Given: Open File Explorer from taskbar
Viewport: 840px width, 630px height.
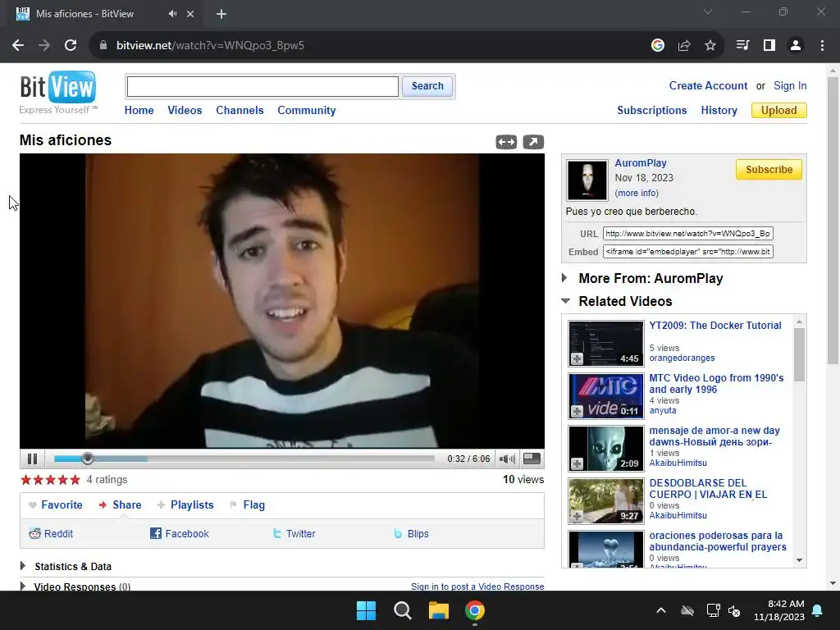Looking at the screenshot, I should pos(438,610).
